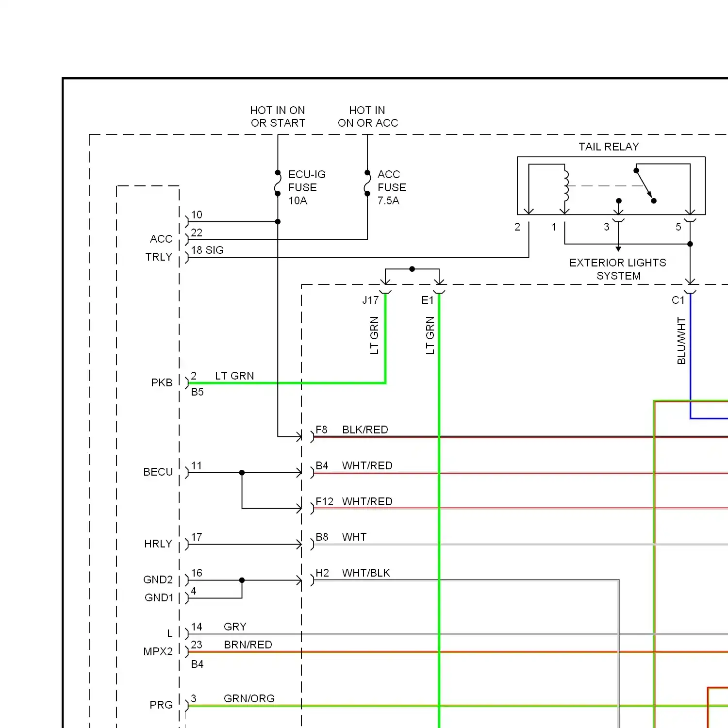Click relay terminal number 3
The height and width of the screenshot is (728, 728).
coord(607,227)
